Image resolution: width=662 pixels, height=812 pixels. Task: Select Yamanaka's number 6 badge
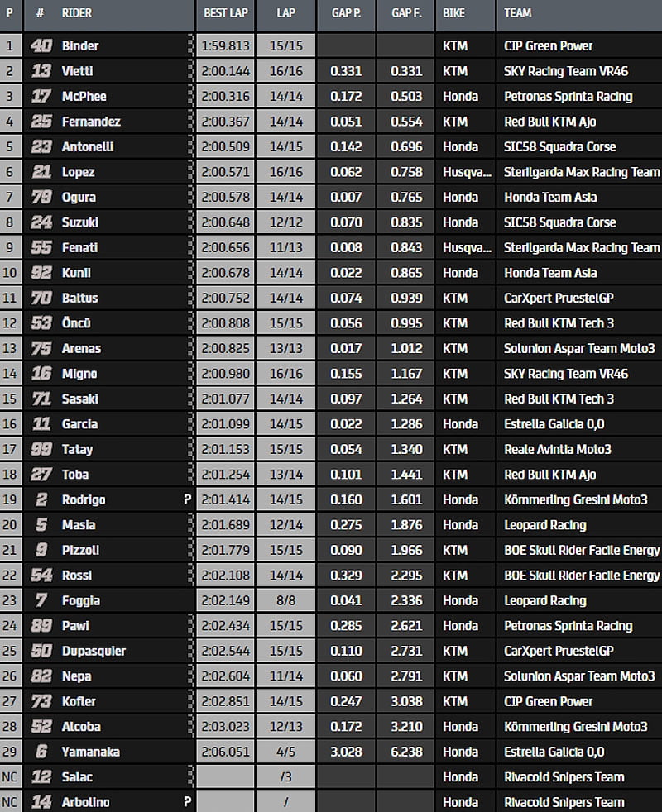coord(41,752)
